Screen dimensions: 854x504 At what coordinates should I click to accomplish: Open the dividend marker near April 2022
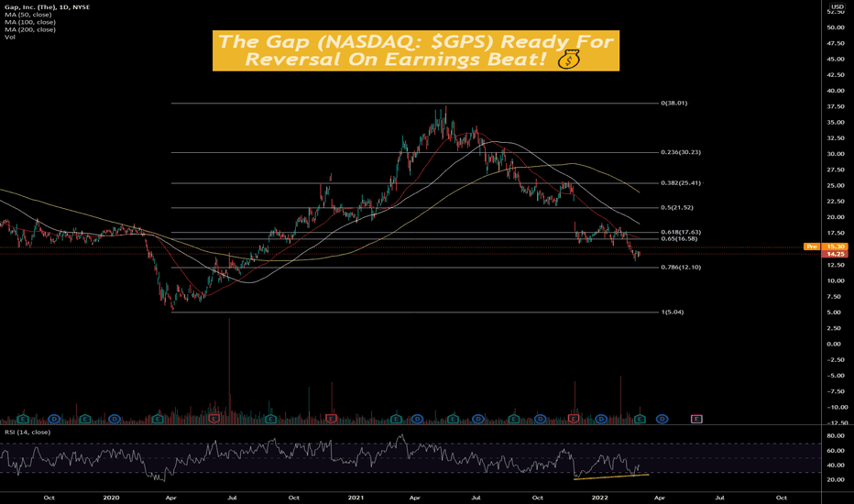[662, 419]
